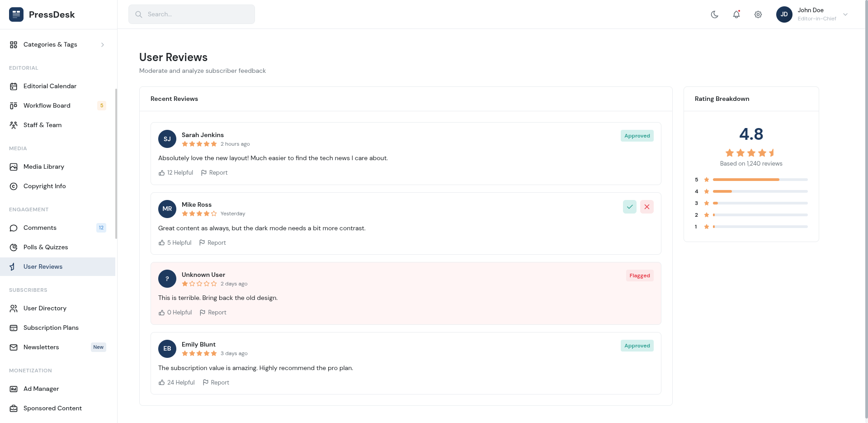Open Copyright Info in the sidebar
Image resolution: width=868 pixels, height=423 pixels.
click(43, 186)
